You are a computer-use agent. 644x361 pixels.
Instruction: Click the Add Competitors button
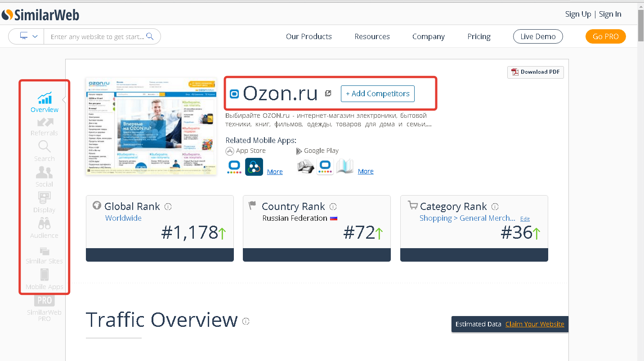pos(377,94)
